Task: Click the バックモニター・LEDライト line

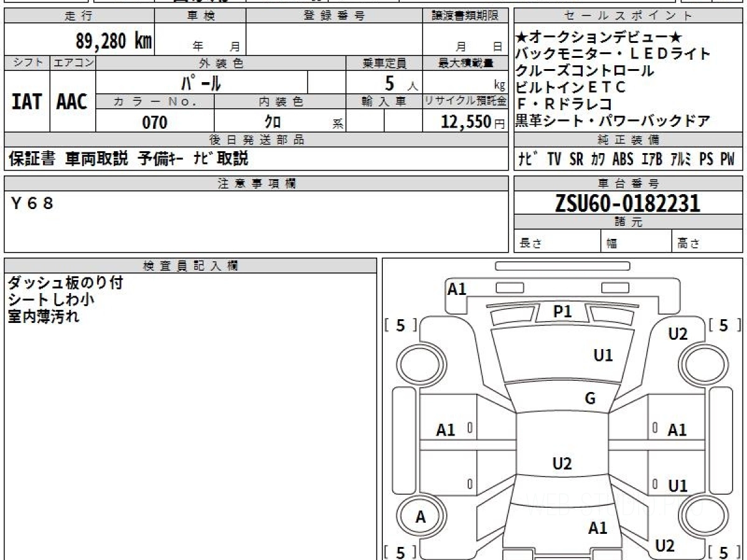Action: tap(613, 54)
